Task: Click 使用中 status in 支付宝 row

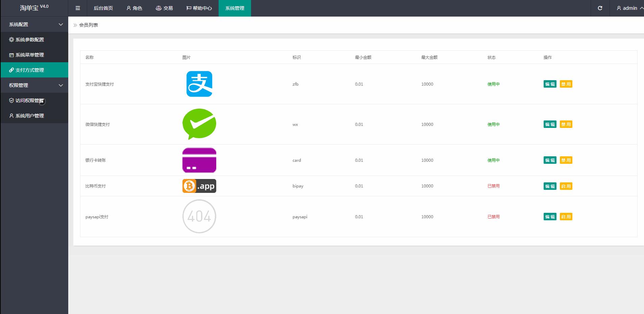Action: (494, 84)
